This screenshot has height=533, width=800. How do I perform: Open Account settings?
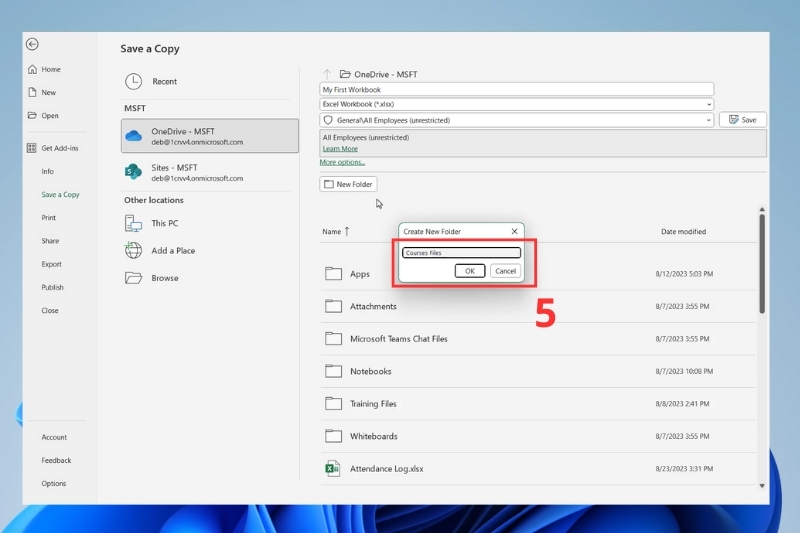click(54, 437)
